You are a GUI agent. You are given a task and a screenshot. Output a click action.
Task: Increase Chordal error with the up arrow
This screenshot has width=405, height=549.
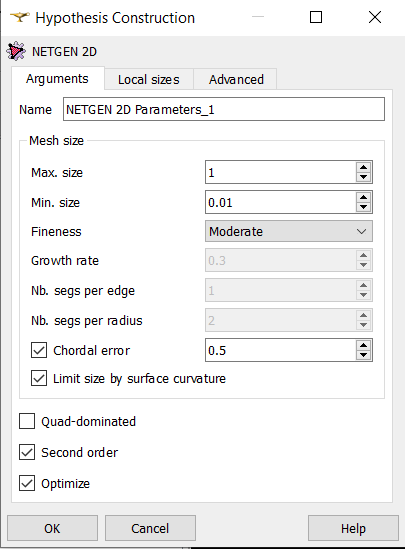[x=363, y=345]
